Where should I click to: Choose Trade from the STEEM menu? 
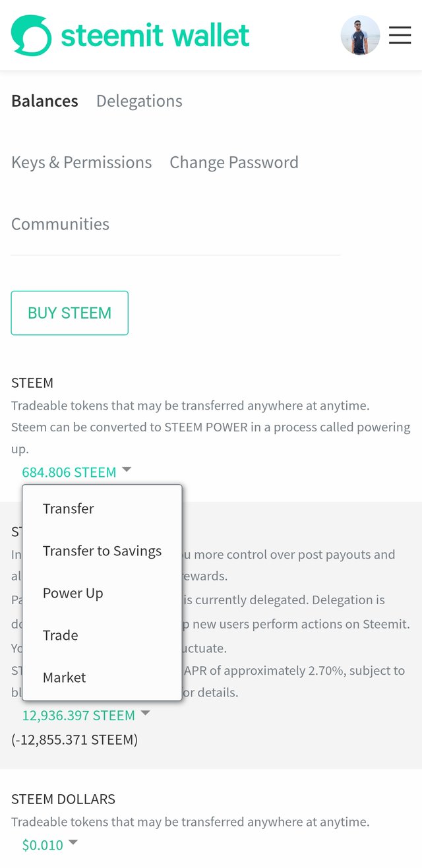coord(102,635)
